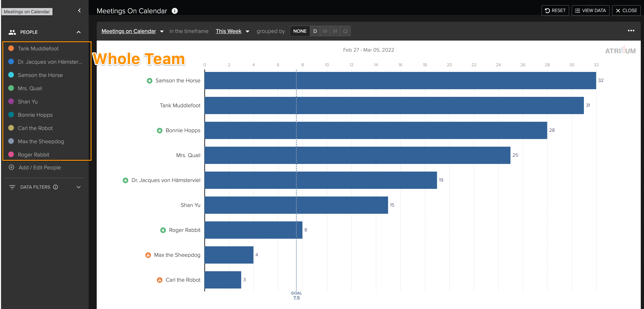Group by week with the W option
Viewport: 644px width, 309px height.
tap(325, 31)
